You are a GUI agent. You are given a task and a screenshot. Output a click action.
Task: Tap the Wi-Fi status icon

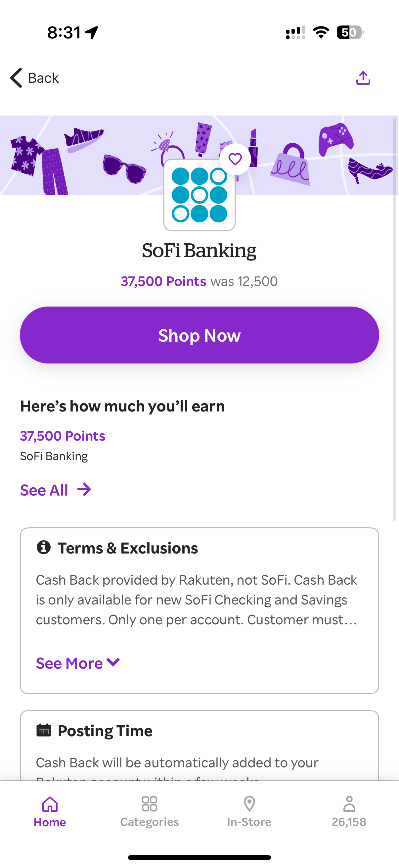coord(321,32)
